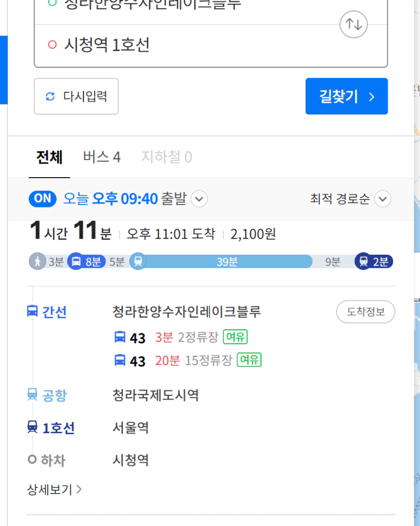
Task: Open the 지하철 0 tab
Action: tap(167, 157)
